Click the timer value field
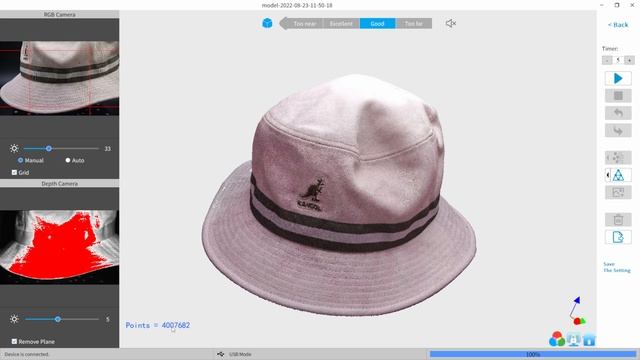640x360 pixels. coord(618,60)
